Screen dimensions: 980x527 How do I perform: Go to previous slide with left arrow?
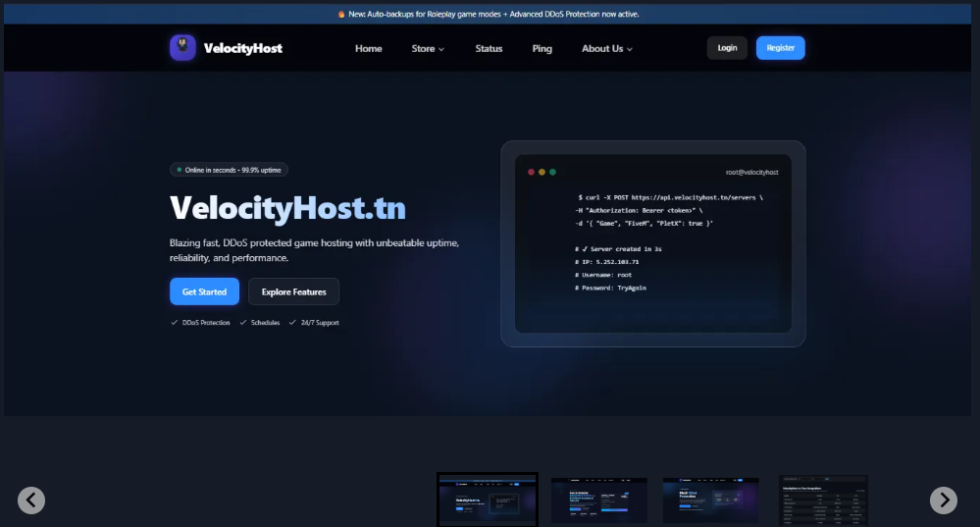[x=31, y=501]
